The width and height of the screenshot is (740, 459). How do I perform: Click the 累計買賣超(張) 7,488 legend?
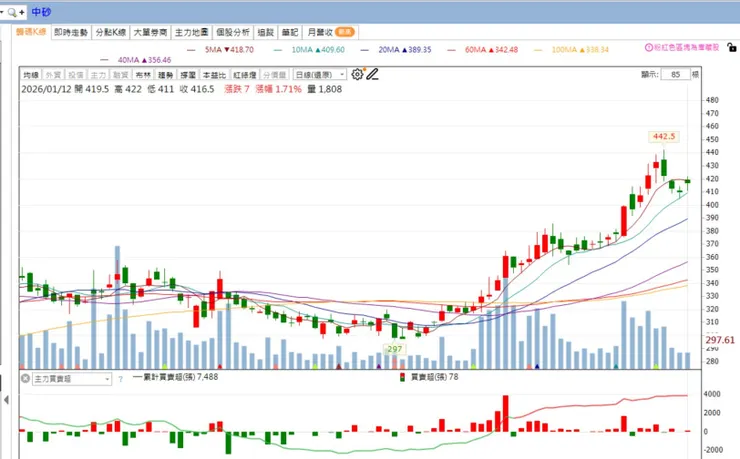(176, 377)
